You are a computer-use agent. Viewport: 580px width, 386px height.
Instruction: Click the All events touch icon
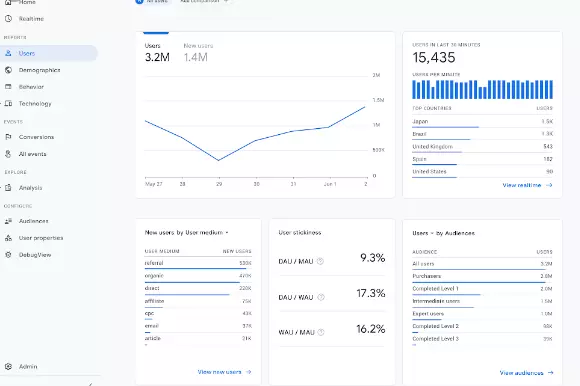pyautogui.click(x=9, y=154)
